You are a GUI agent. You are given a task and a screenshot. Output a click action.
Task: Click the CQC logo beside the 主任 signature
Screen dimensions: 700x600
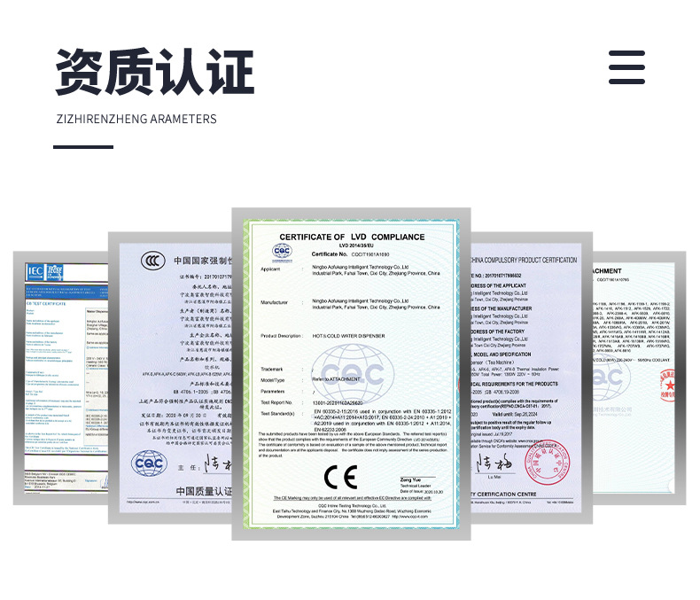click(x=149, y=464)
